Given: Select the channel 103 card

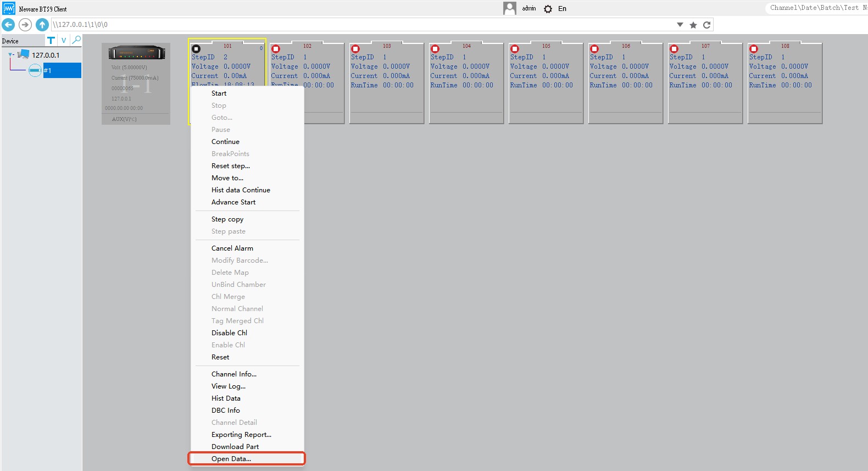Looking at the screenshot, I should pyautogui.click(x=387, y=83).
